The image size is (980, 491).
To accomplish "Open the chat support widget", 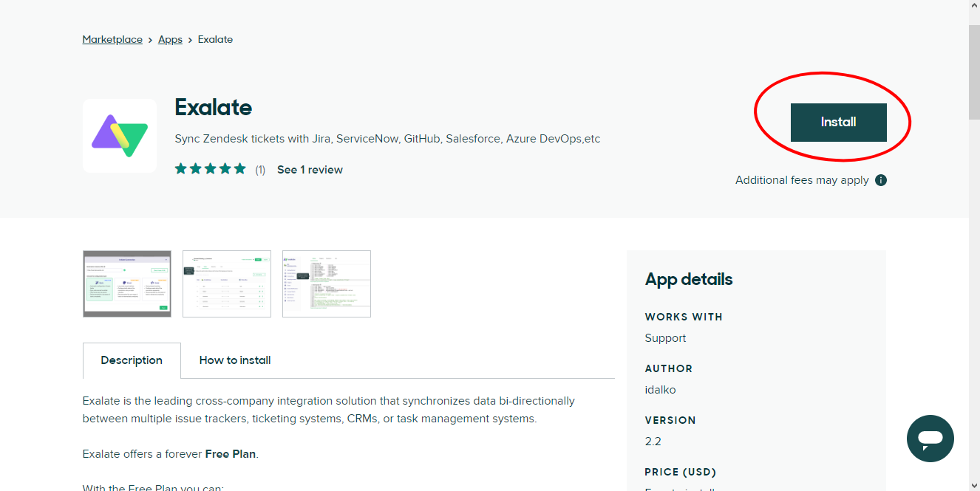I will pyautogui.click(x=930, y=439).
